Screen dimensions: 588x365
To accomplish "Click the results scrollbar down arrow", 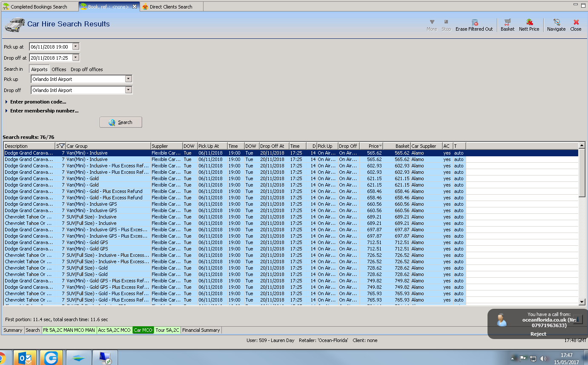I will tap(582, 302).
